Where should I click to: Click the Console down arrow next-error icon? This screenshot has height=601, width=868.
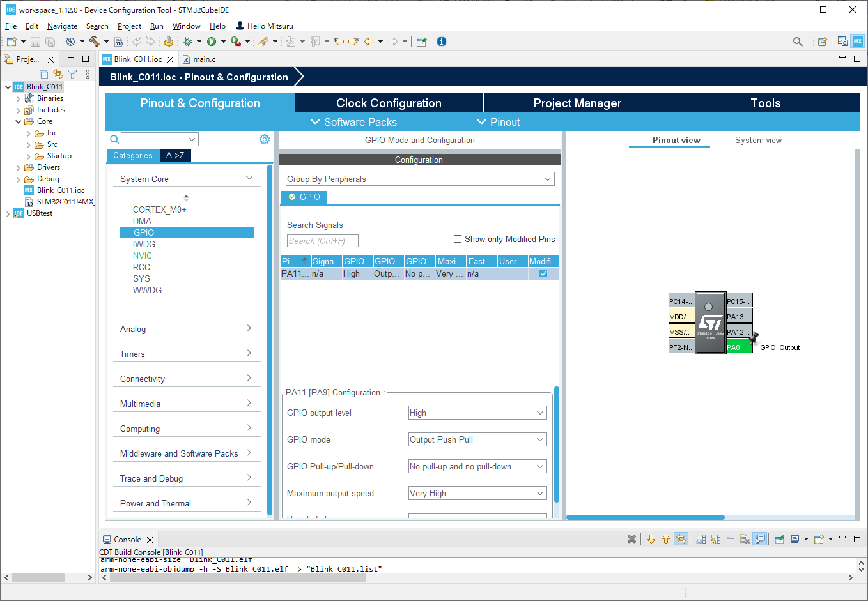pos(651,539)
